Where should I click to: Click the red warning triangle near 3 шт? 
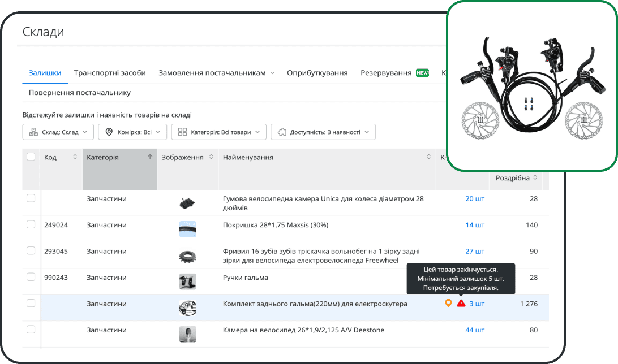pyautogui.click(x=461, y=304)
